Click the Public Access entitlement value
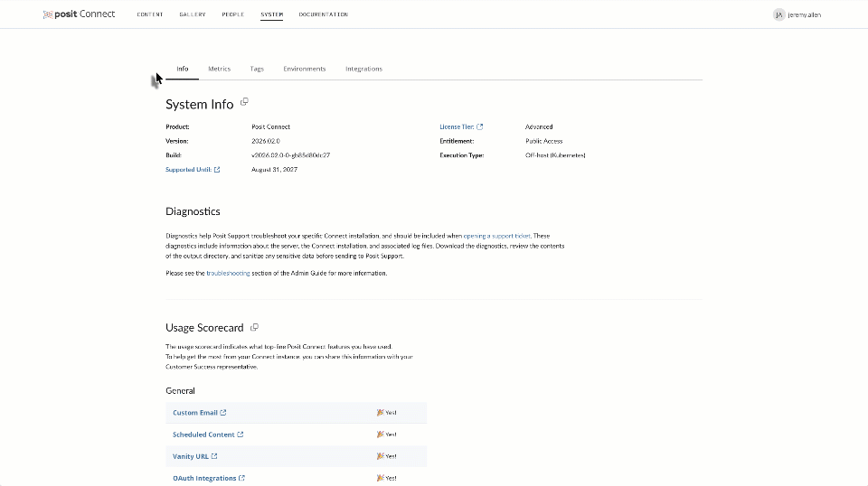Image resolution: width=868 pixels, height=486 pixels. 543,141
